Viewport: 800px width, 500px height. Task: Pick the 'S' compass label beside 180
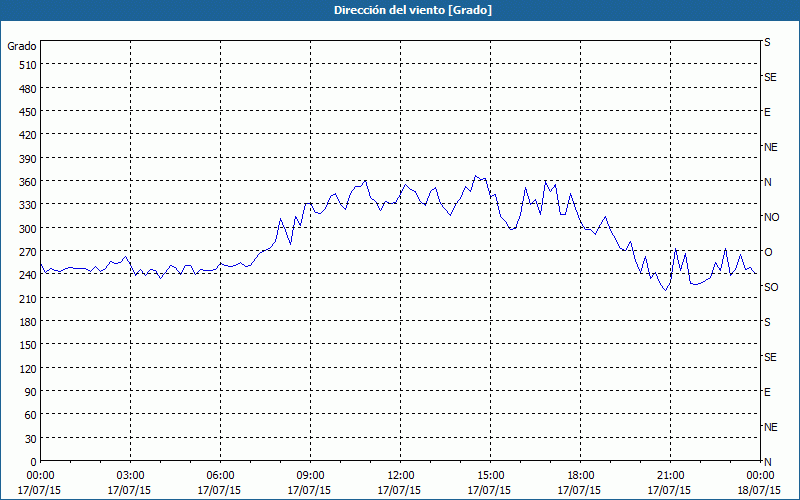coord(767,322)
